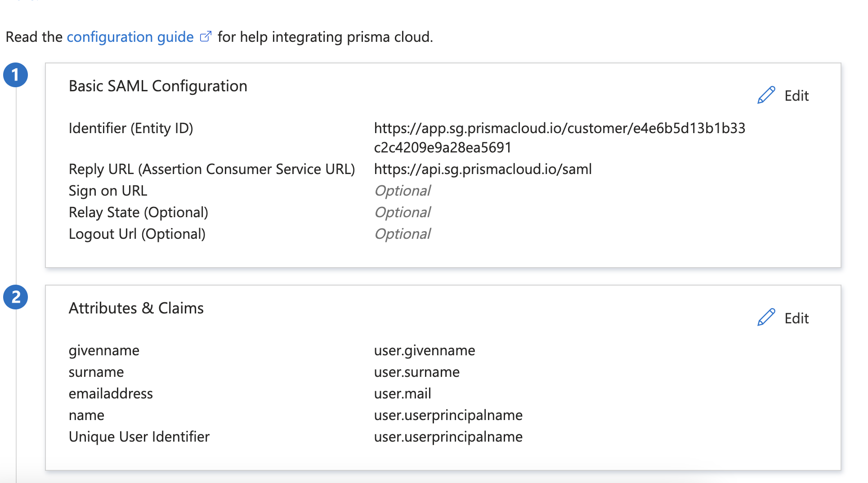
Task: Click the pencil icon for Basic SAML Configuration
Action: [766, 95]
